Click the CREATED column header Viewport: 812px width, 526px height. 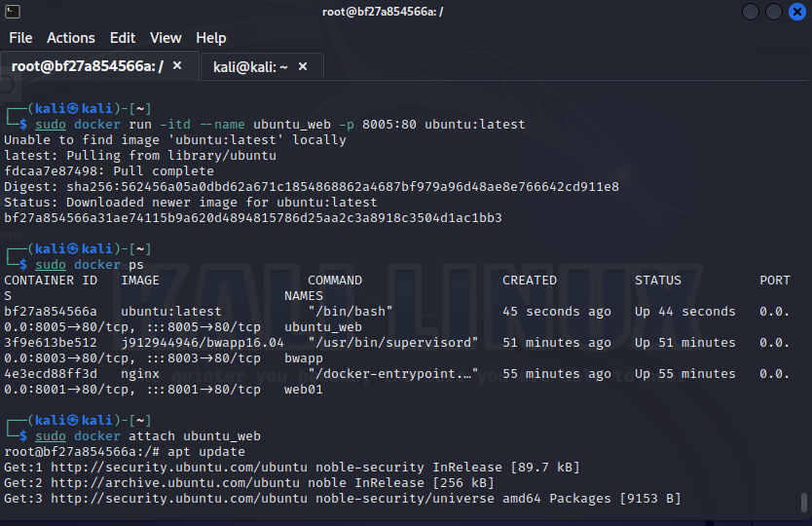point(530,281)
